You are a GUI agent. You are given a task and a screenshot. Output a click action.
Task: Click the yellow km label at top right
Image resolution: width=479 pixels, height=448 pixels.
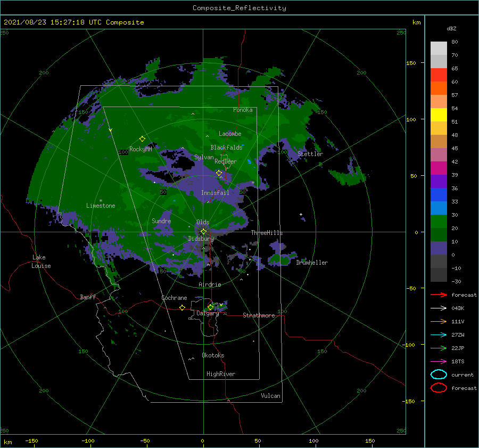pyautogui.click(x=416, y=22)
